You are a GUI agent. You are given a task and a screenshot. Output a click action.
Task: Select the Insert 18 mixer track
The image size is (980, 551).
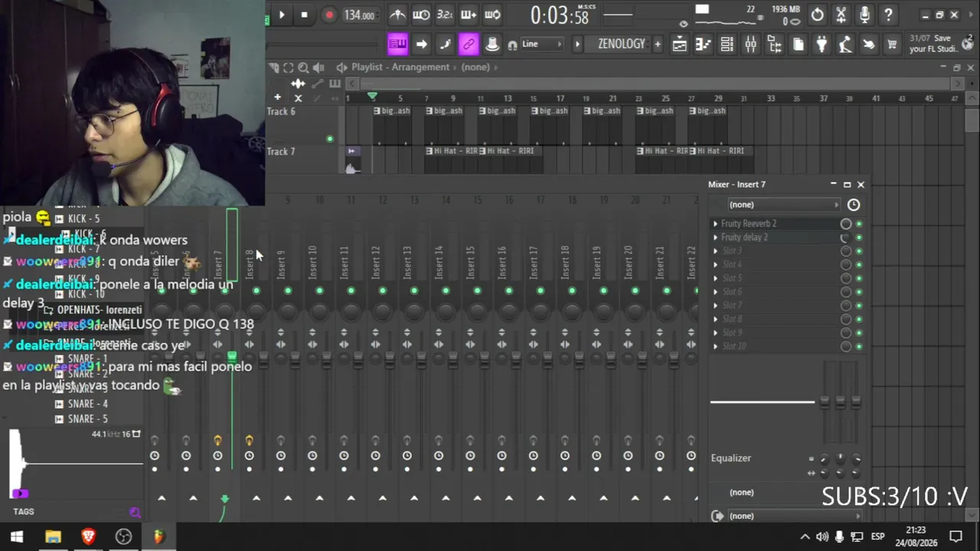point(565,262)
